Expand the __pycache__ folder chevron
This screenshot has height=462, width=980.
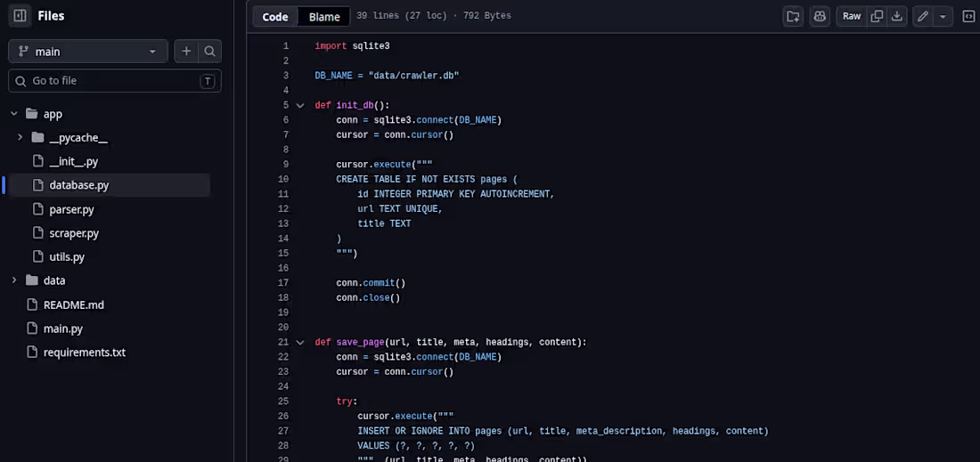(20, 137)
